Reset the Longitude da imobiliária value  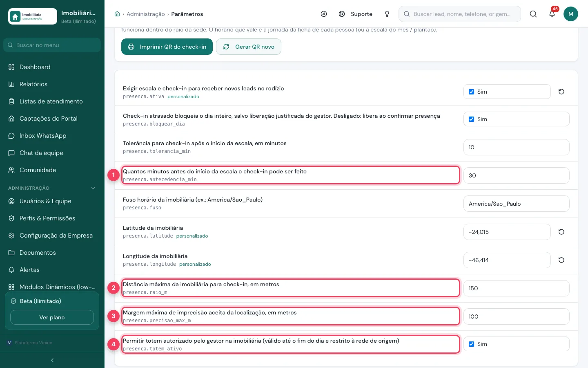coord(561,260)
